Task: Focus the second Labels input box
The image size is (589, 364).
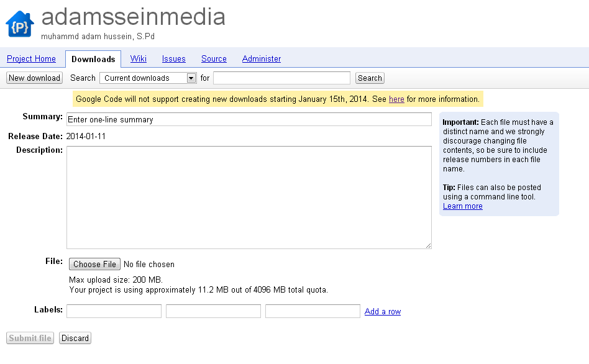Action: point(213,311)
